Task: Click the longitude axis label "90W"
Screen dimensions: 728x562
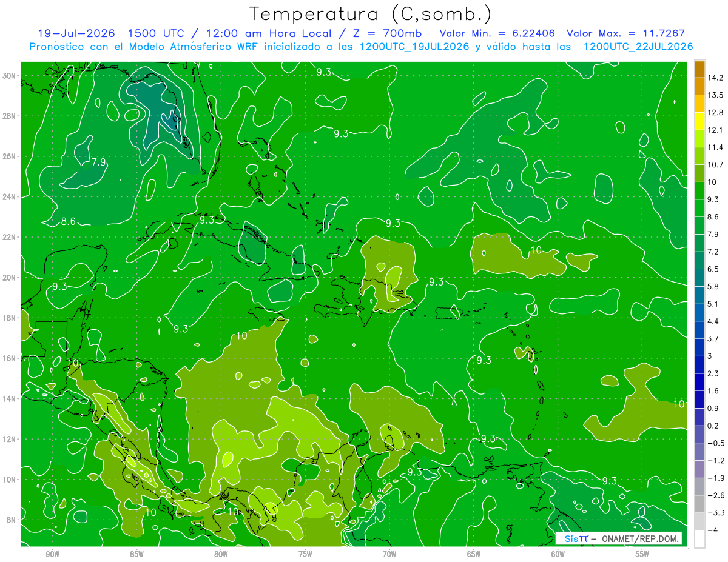Action: [x=52, y=554]
